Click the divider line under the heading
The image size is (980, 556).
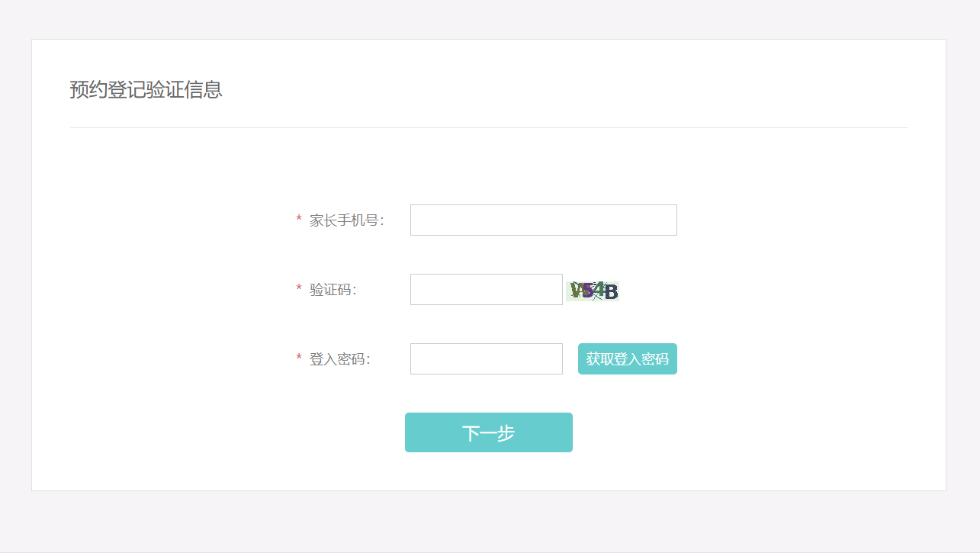[489, 127]
